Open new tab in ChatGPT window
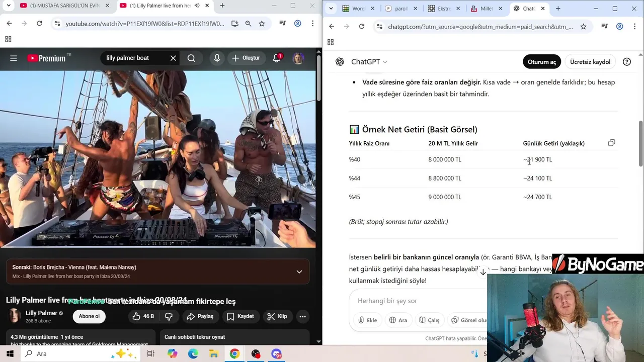The height and width of the screenshot is (362, 644). click(558, 9)
